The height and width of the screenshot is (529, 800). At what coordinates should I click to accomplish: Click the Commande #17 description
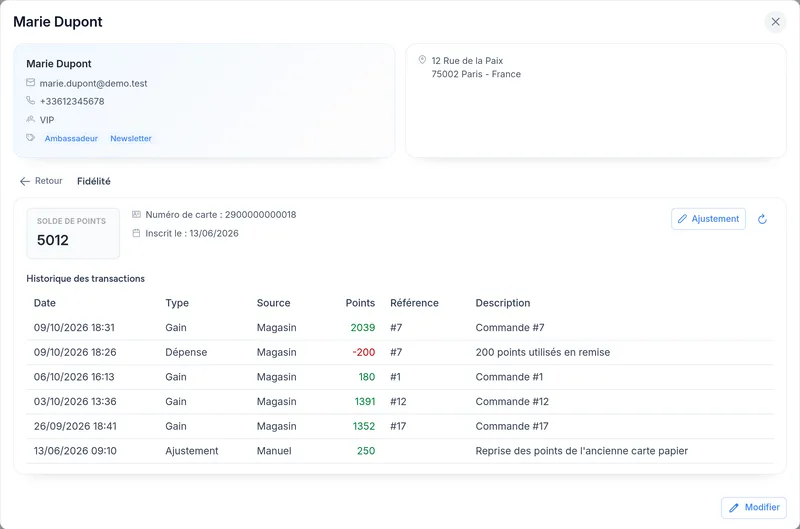(512, 426)
